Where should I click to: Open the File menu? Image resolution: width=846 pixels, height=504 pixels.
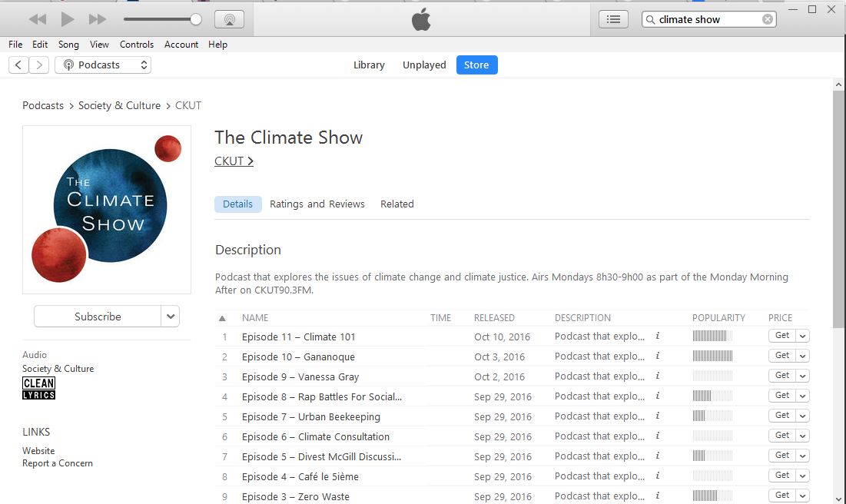tap(15, 45)
